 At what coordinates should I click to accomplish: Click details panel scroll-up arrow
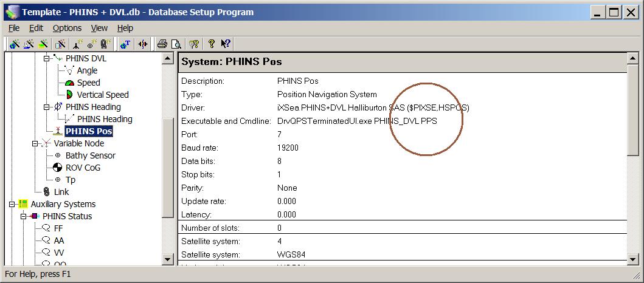[x=632, y=59]
